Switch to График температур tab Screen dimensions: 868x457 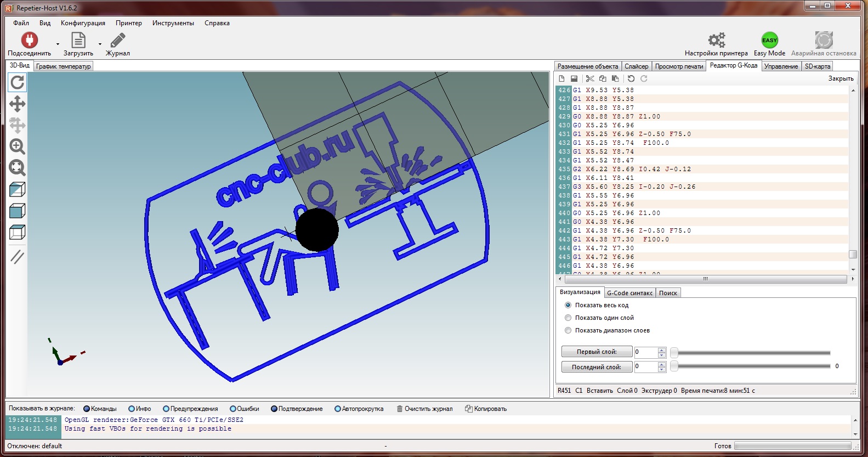click(x=64, y=66)
